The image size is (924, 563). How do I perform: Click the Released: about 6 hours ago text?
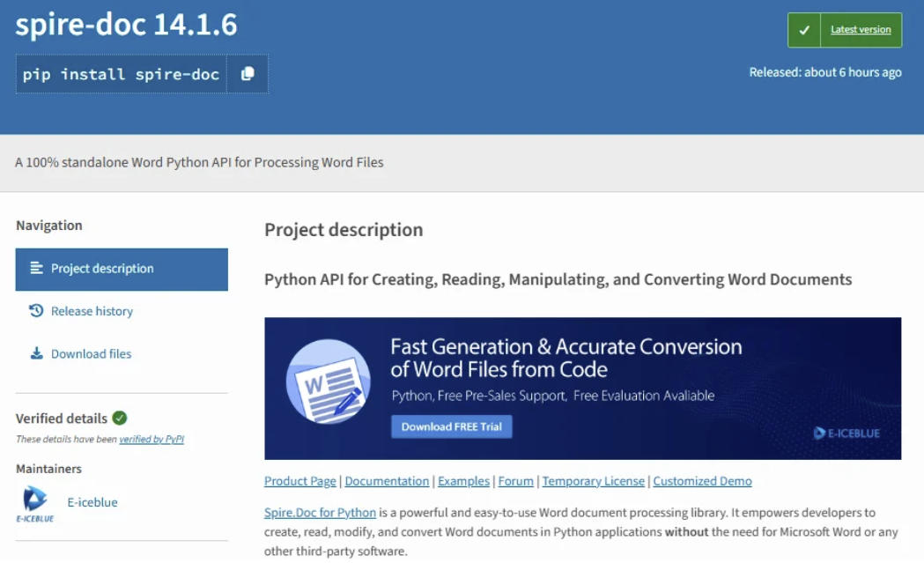[x=825, y=72]
